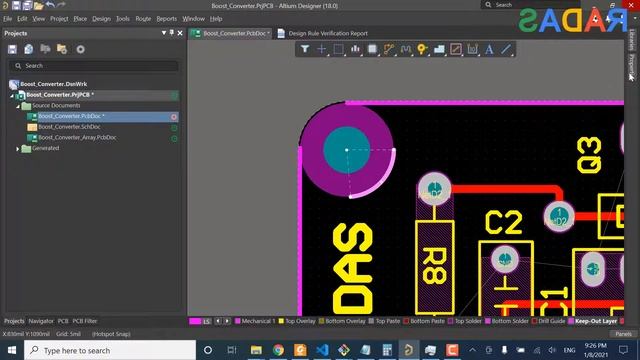Click the Undo arrow icon
The width and height of the screenshot is (640, 360).
click(50, 4)
